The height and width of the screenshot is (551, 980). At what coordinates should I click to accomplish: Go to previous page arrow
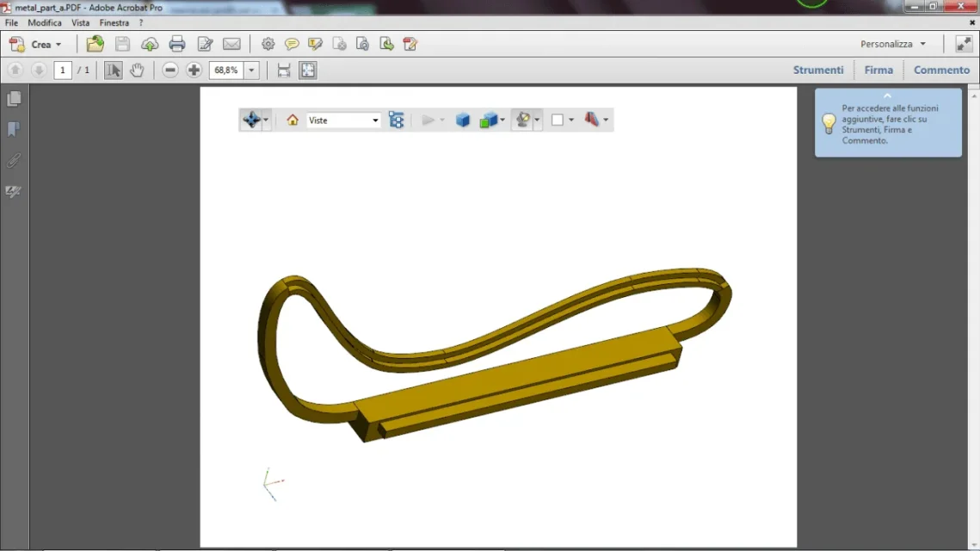(15, 70)
